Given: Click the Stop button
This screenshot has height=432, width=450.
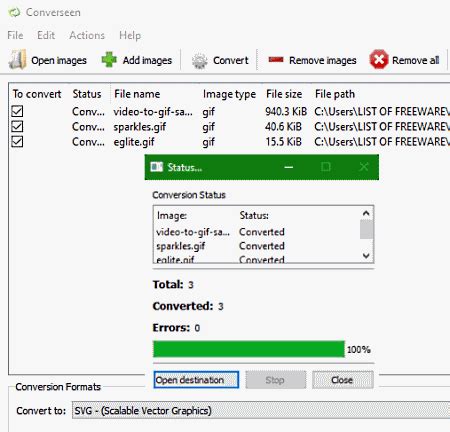Looking at the screenshot, I should coord(275,380).
